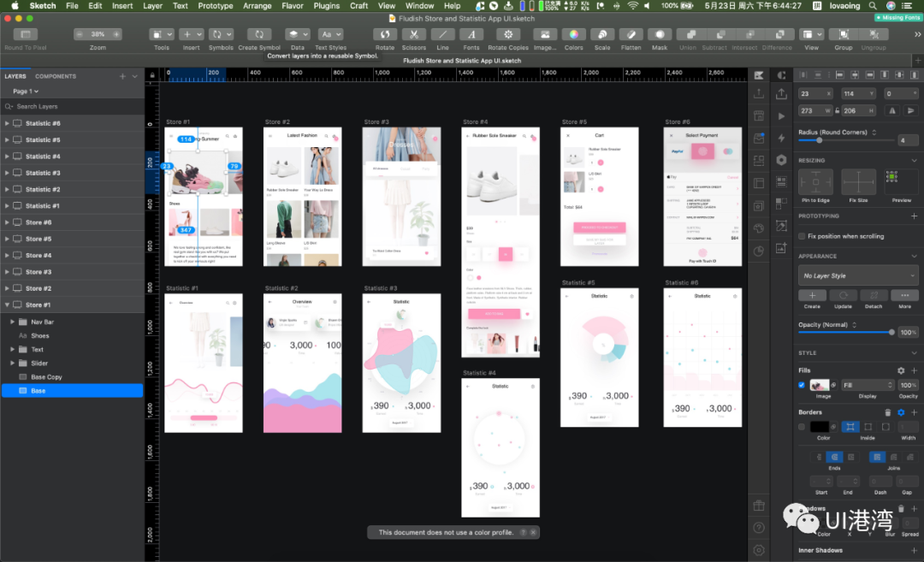
Task: Open the Page 1 dropdown
Action: 26,92
